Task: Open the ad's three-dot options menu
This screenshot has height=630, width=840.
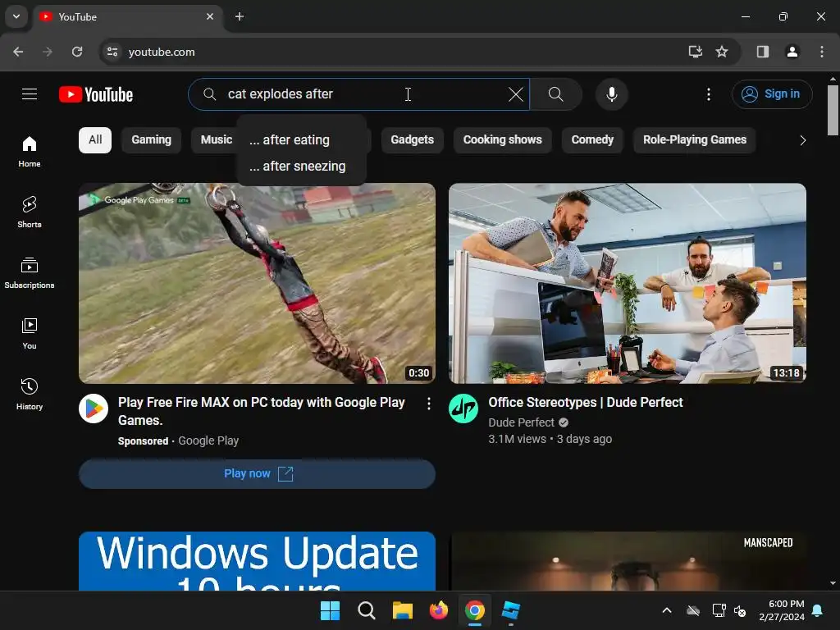Action: point(428,404)
